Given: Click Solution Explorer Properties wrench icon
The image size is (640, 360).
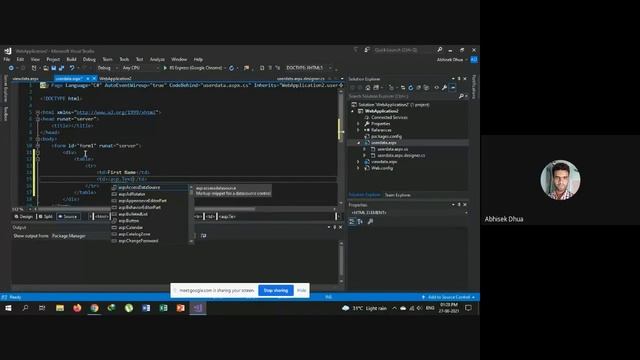Looking at the screenshot, I should point(444,87).
